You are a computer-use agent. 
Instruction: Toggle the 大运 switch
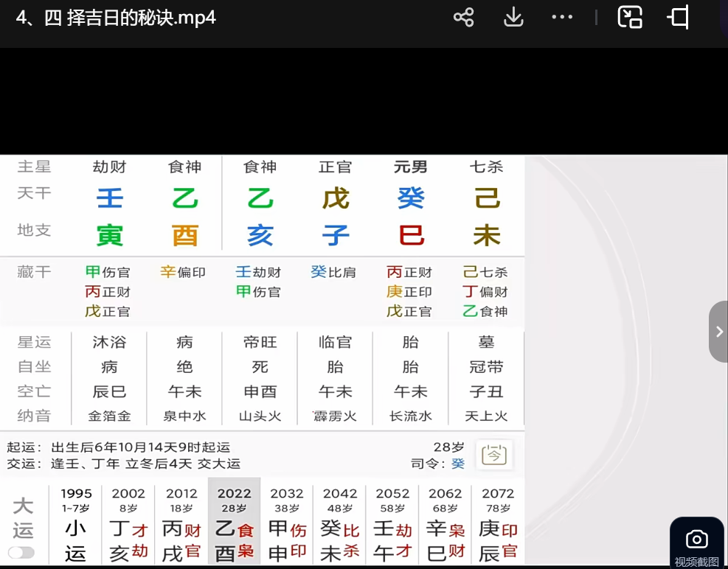point(21,552)
